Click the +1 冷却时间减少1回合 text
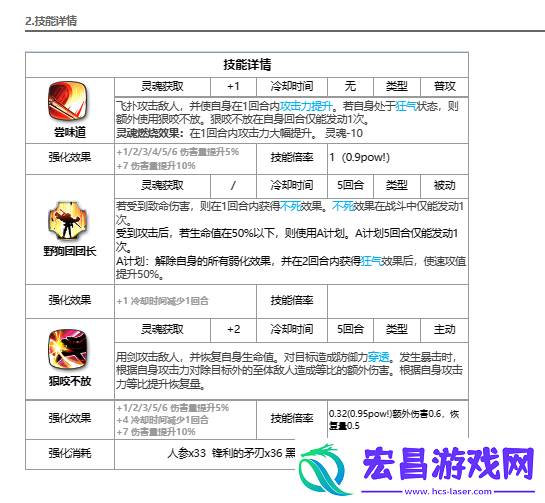This screenshot has width=545, height=503. point(162,301)
